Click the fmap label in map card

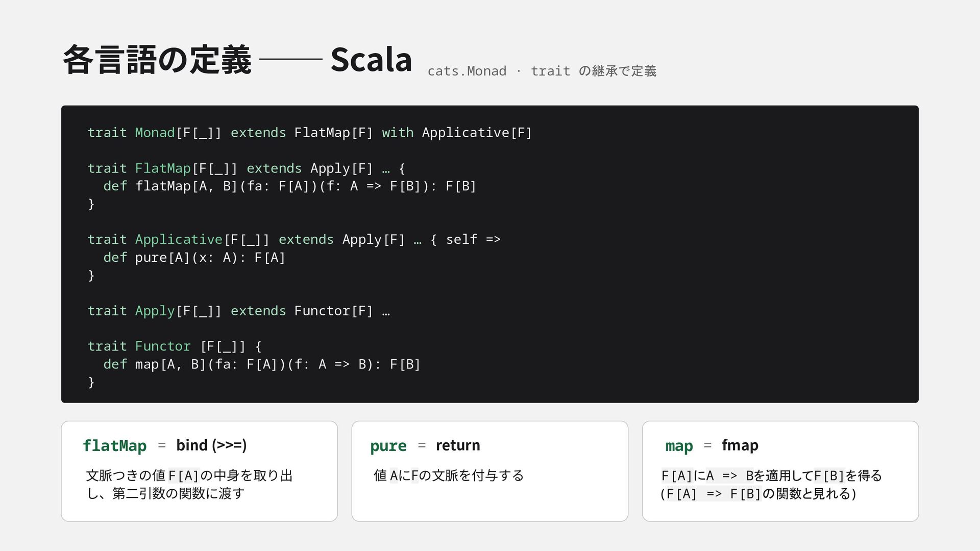point(740,445)
